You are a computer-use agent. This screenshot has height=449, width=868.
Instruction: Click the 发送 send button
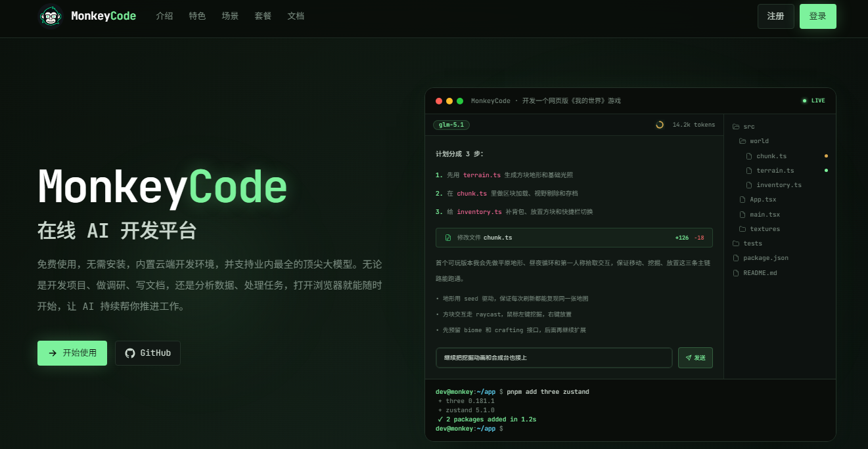pos(695,358)
